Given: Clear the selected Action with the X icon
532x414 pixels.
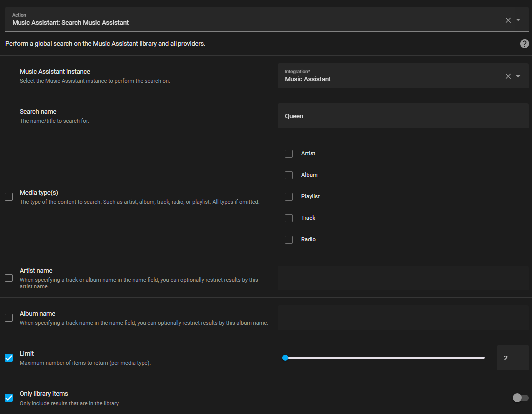Looking at the screenshot, I should point(507,20).
